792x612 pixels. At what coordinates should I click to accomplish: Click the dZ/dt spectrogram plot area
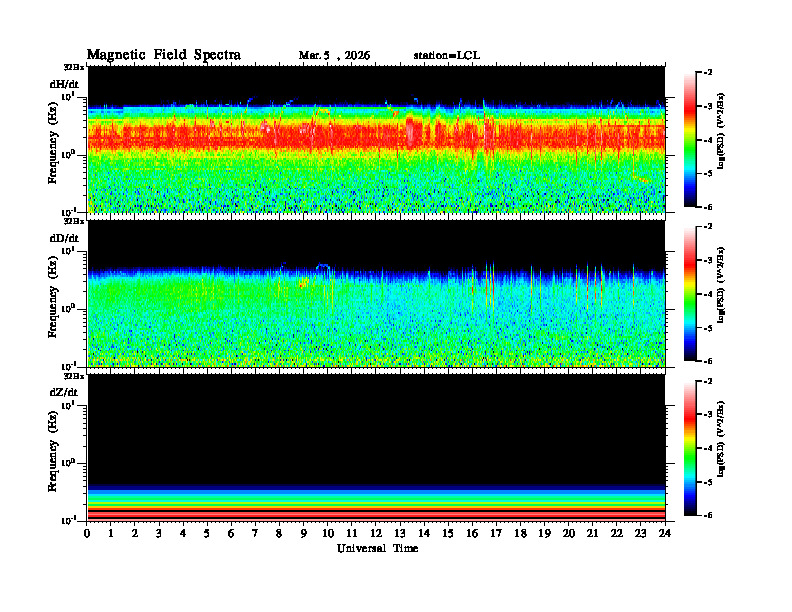coord(377,447)
